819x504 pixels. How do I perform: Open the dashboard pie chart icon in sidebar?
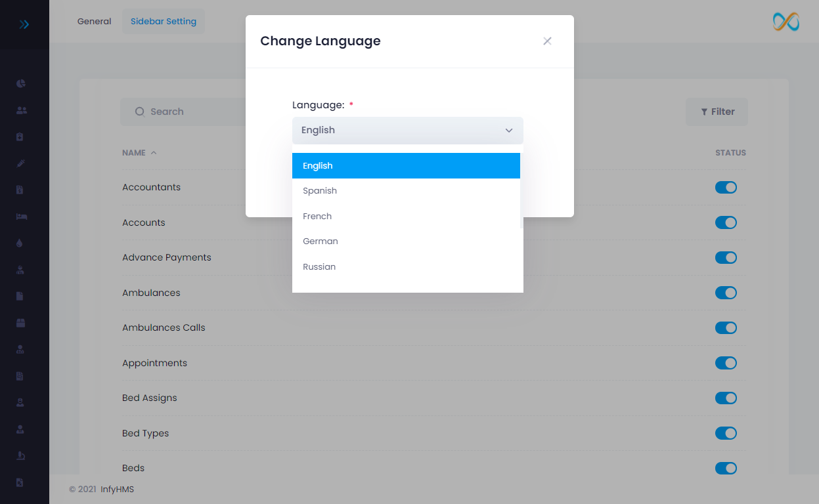point(20,83)
